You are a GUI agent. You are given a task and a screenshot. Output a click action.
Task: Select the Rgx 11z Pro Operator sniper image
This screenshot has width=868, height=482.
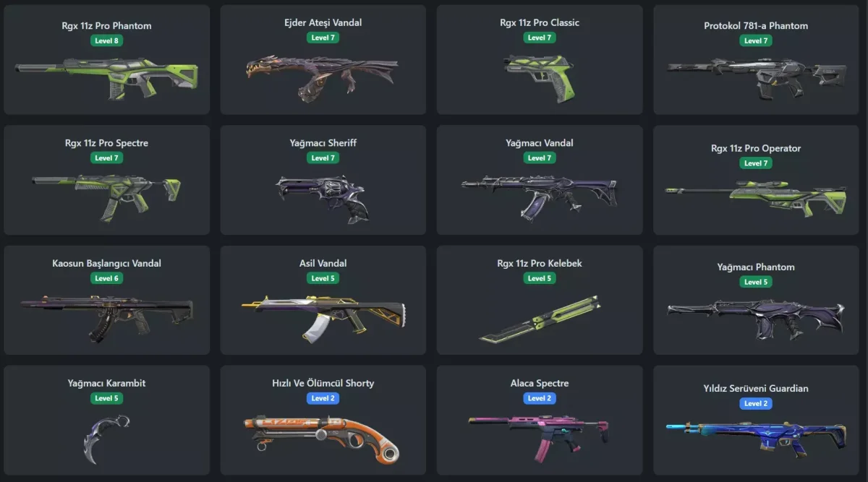757,197
